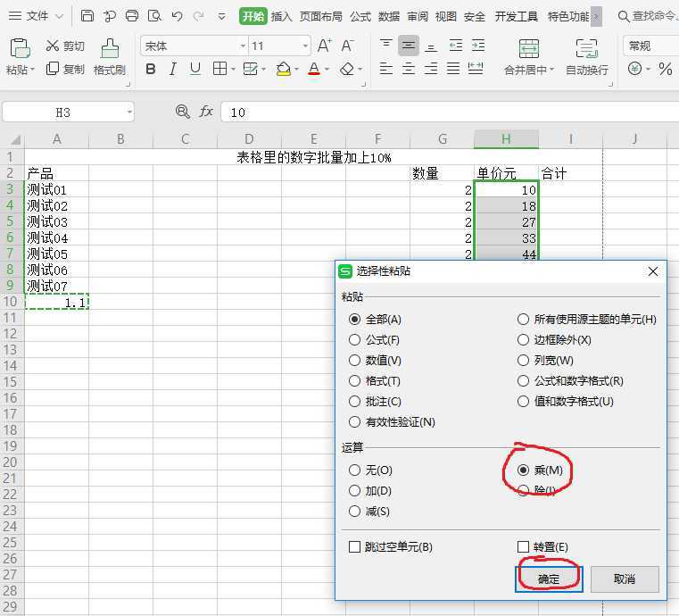Center text horizontally

click(x=409, y=69)
